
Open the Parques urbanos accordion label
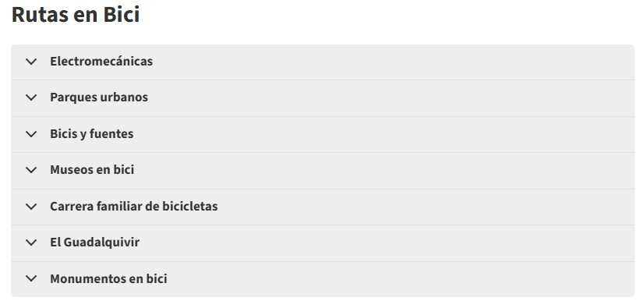(99, 97)
